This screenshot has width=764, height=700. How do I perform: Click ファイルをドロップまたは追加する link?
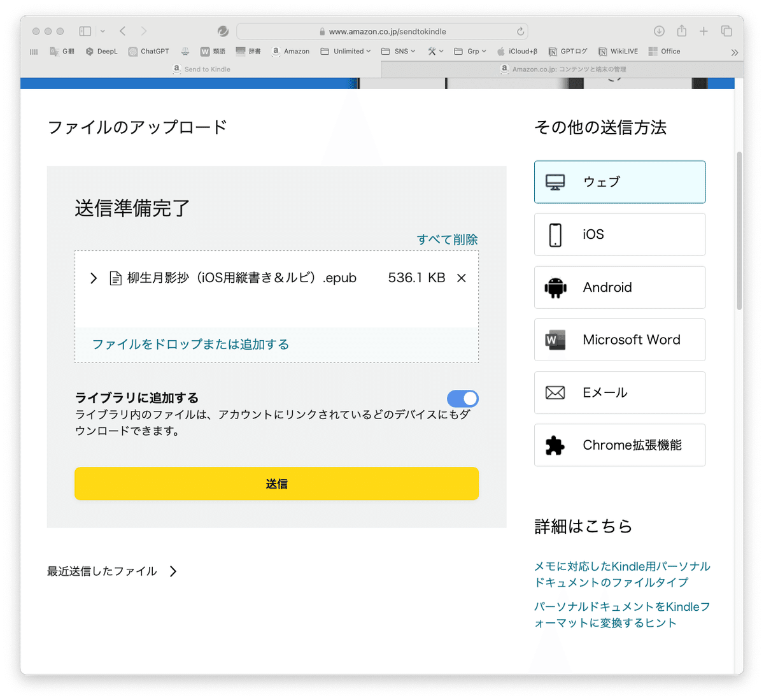[190, 345]
